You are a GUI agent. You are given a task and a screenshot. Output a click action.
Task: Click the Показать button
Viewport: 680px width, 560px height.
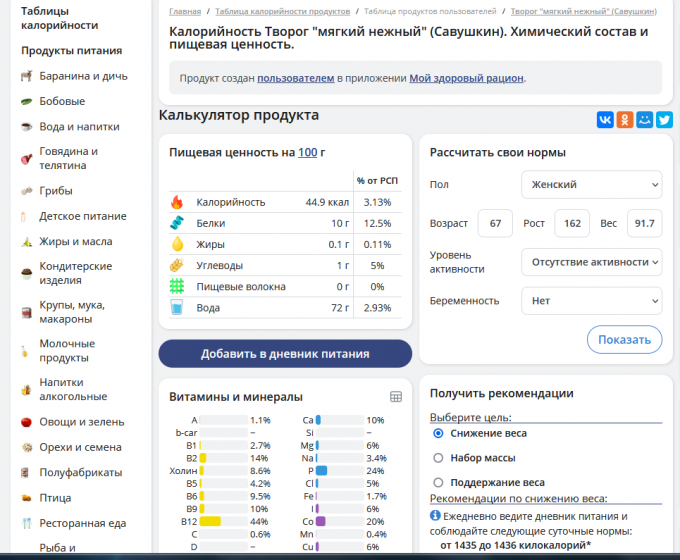(624, 339)
